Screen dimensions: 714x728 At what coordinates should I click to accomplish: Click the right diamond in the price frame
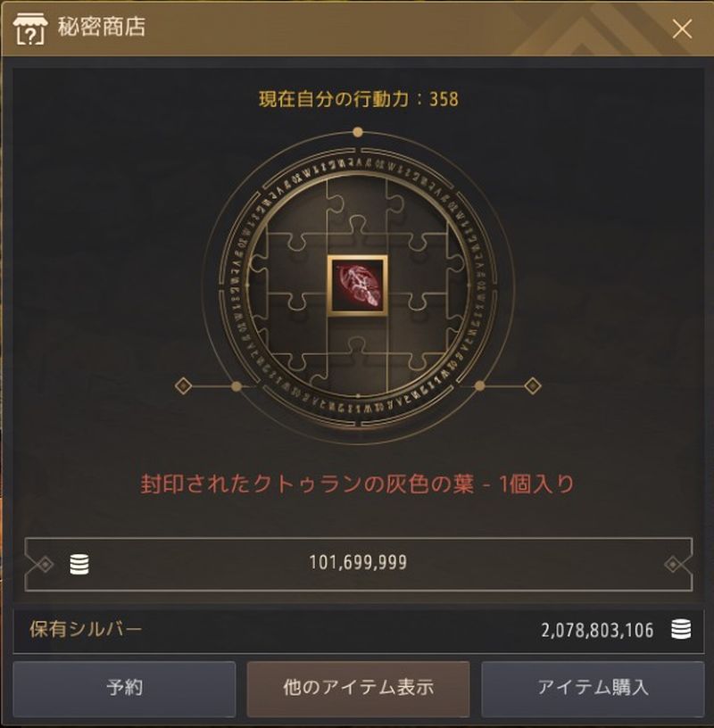pyautogui.click(x=673, y=564)
